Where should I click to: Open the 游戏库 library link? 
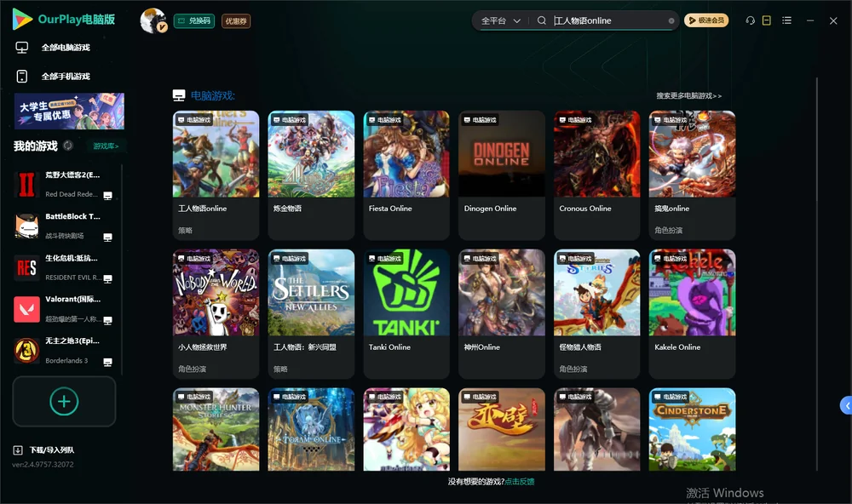pyautogui.click(x=106, y=146)
